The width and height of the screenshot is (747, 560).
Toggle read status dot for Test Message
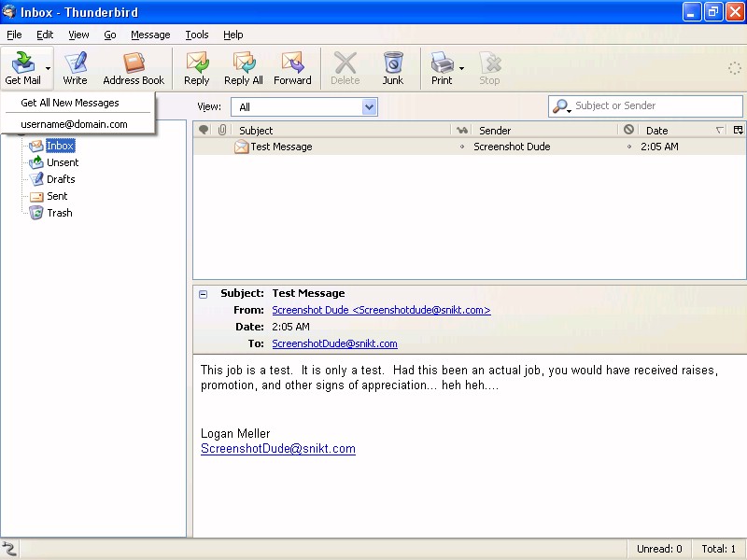pos(461,147)
